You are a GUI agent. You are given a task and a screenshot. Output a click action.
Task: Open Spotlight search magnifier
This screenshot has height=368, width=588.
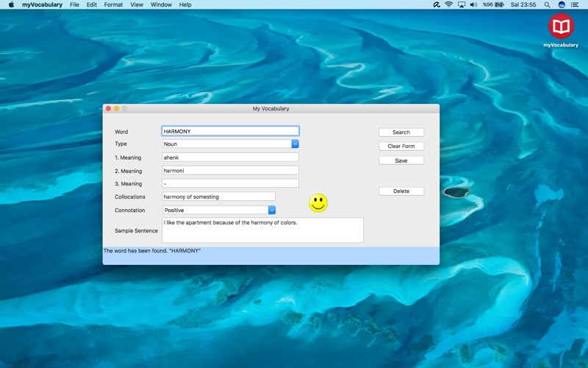coord(547,4)
